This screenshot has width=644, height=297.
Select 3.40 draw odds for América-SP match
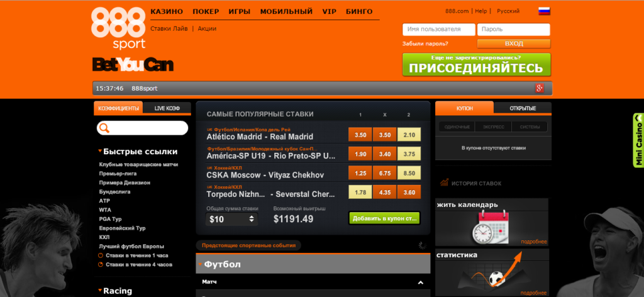coord(384,154)
